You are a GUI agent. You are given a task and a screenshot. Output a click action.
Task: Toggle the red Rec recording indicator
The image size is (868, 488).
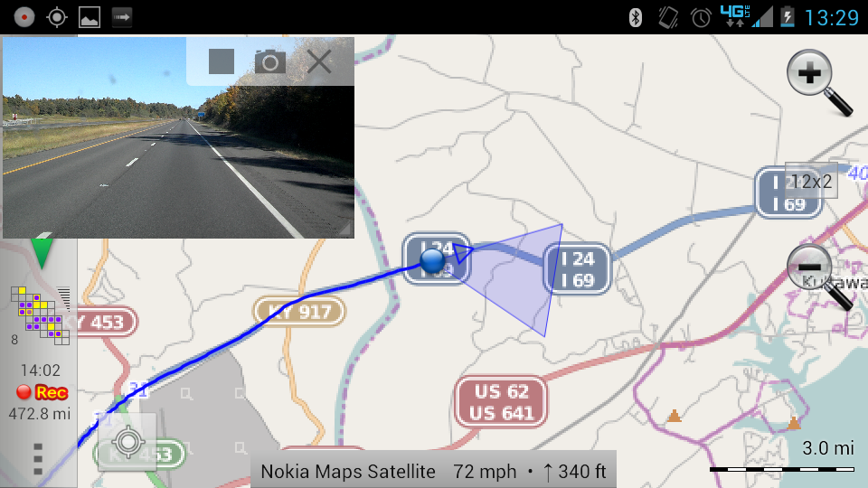click(x=42, y=392)
